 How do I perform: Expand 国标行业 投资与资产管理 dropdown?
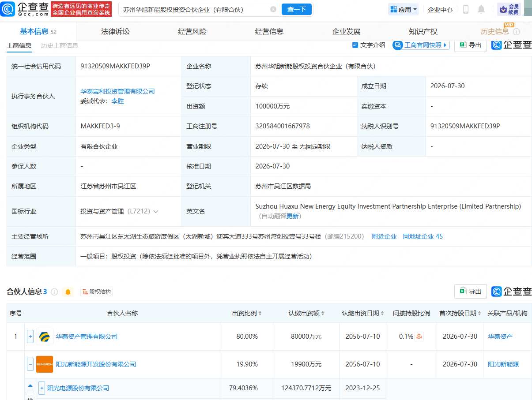[155, 212]
